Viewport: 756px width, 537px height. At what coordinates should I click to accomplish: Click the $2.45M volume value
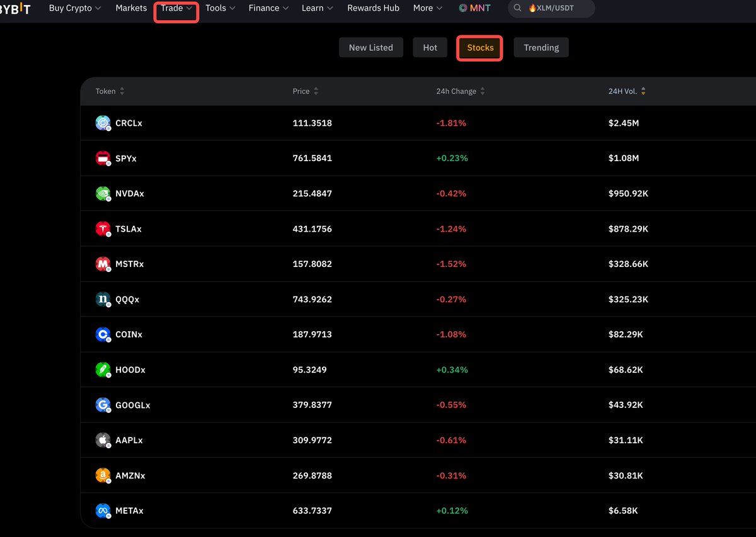624,123
